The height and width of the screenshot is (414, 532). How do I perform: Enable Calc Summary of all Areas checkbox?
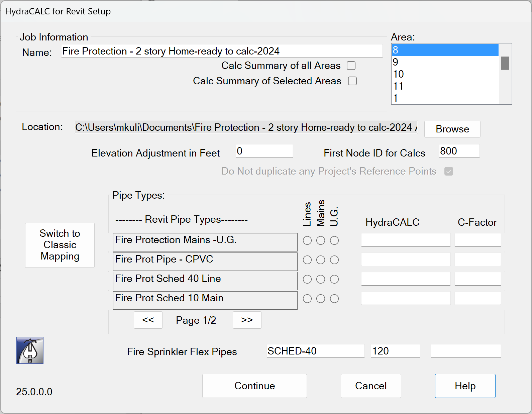point(351,66)
